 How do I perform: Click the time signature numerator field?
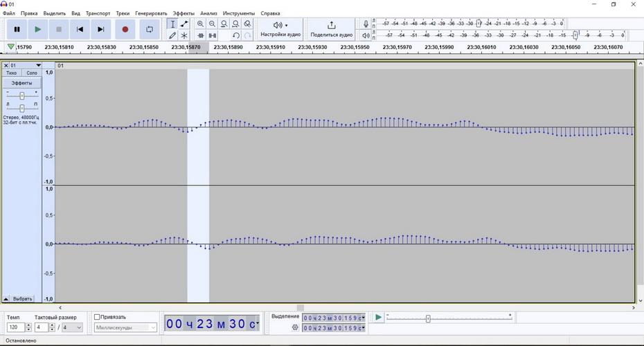41,327
